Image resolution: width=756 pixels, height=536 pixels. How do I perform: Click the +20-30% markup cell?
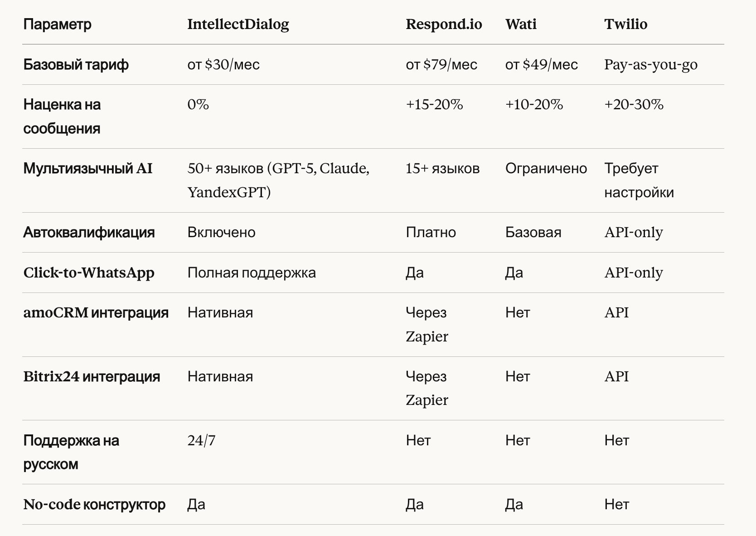pos(634,105)
